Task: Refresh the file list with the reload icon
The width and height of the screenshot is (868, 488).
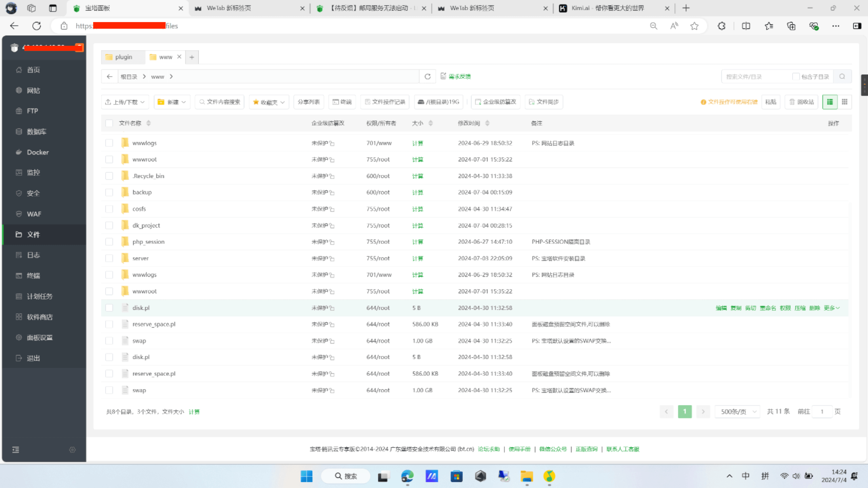Action: pos(428,77)
